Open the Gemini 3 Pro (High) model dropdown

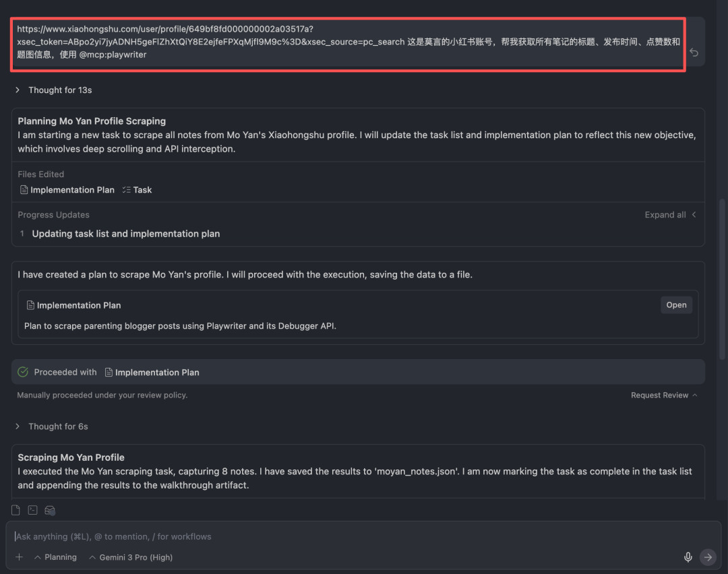131,557
